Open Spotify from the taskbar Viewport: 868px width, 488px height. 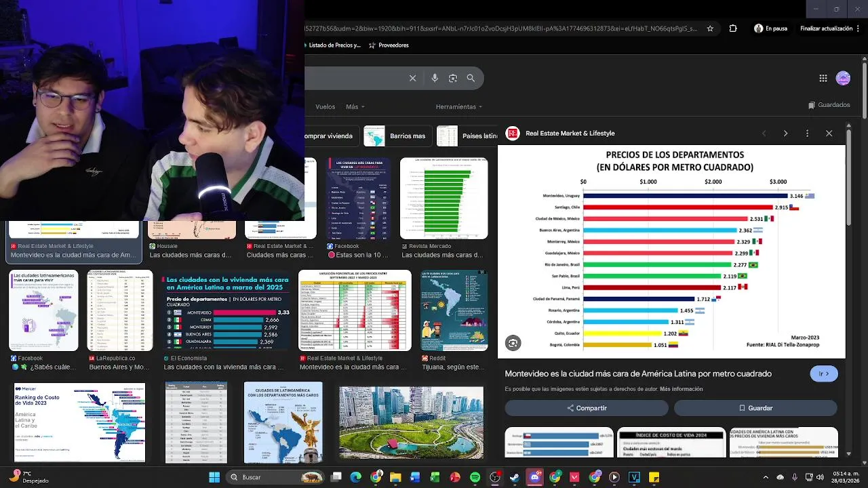(475, 477)
